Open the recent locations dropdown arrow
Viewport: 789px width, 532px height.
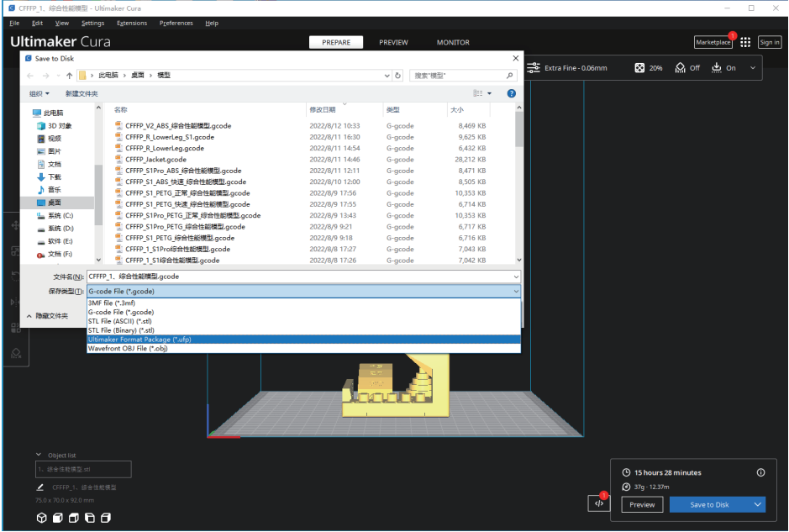coord(58,76)
